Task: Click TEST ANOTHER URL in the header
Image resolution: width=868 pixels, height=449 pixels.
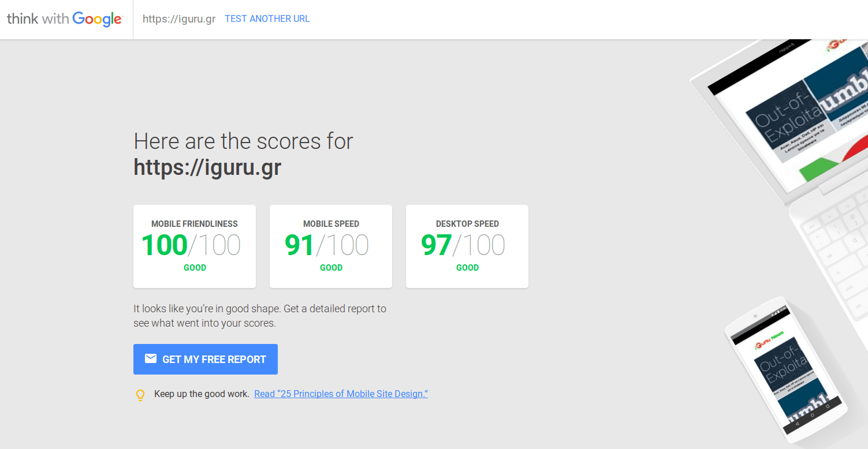Action: 267,19
